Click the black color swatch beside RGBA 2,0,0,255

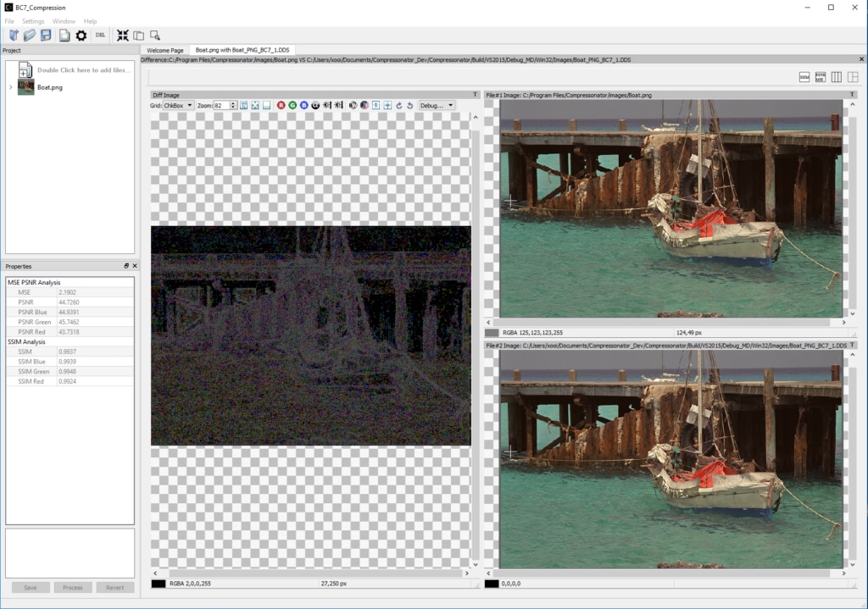click(x=159, y=584)
